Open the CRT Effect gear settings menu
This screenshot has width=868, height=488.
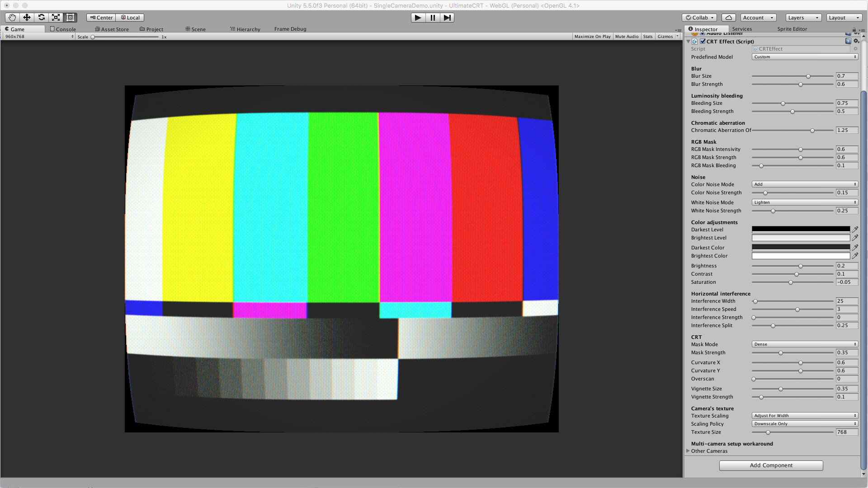(857, 41)
